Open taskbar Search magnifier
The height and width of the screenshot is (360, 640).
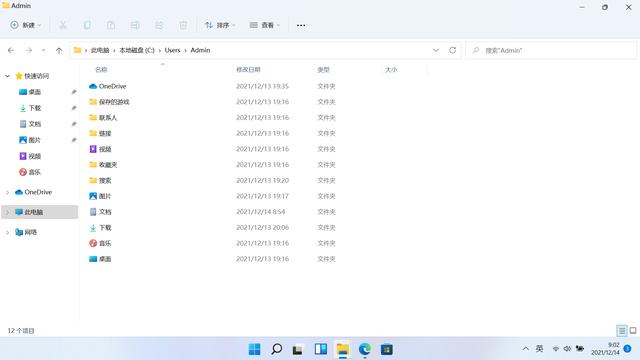(x=276, y=349)
